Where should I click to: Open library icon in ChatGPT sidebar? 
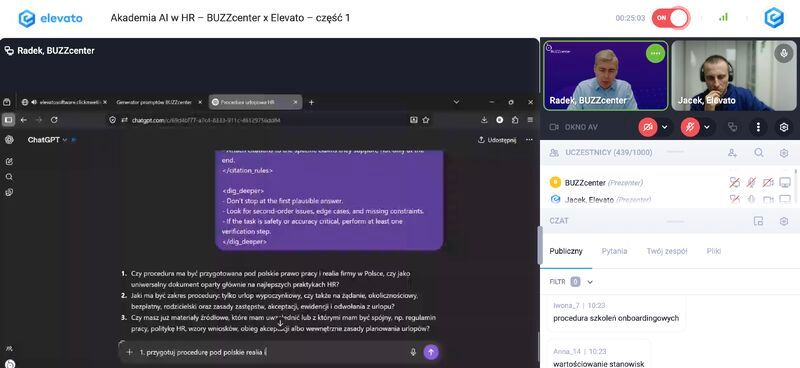click(9, 192)
